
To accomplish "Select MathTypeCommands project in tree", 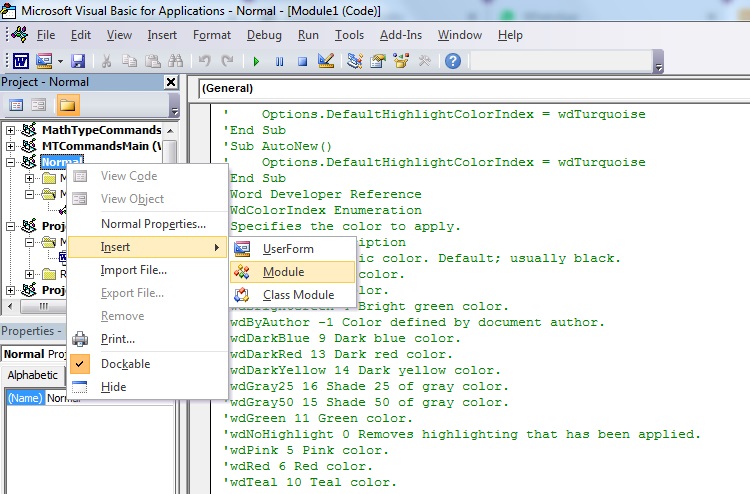I will point(101,130).
